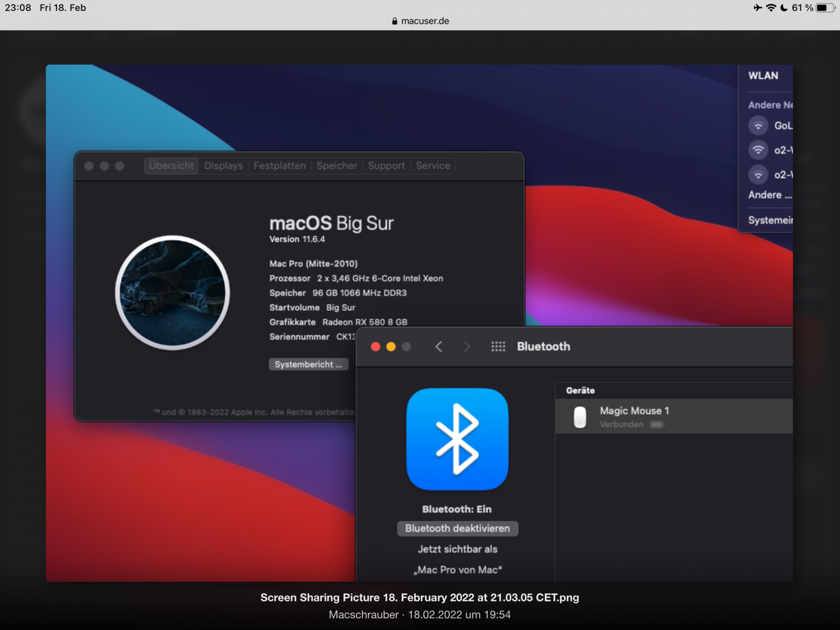This screenshot has width=840, height=630.
Task: Select the GoL network entry
Action: coord(770,126)
